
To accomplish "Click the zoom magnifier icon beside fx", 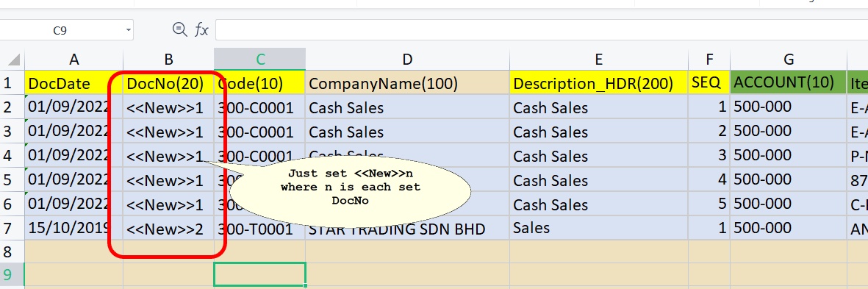I will click(x=179, y=29).
